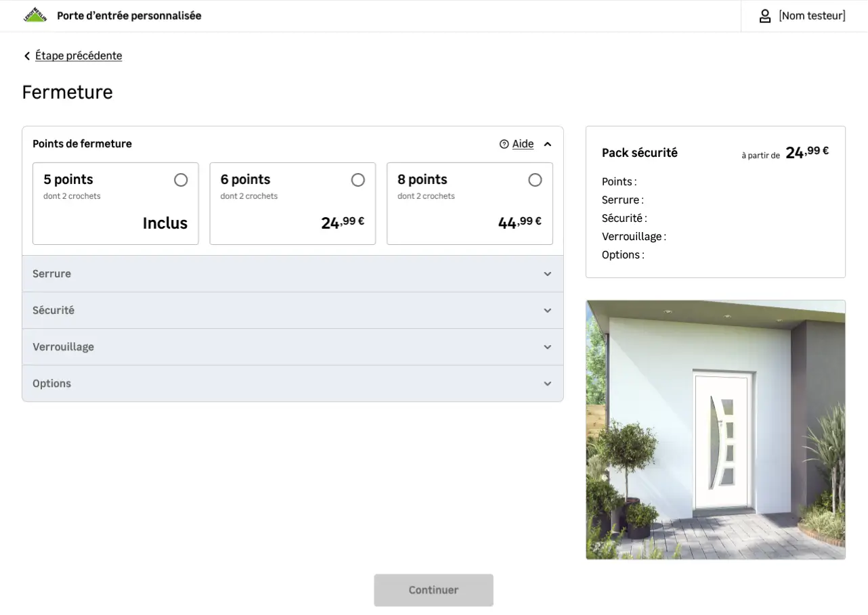Click the Pack sécurité heading
868x615 pixels.
tap(640, 153)
